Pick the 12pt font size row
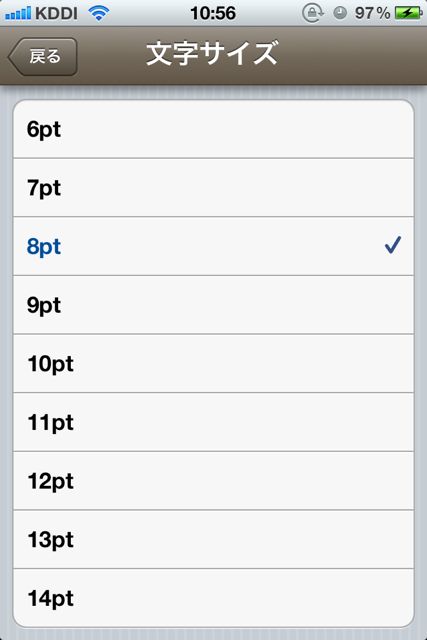The height and width of the screenshot is (640, 427). coord(214,481)
